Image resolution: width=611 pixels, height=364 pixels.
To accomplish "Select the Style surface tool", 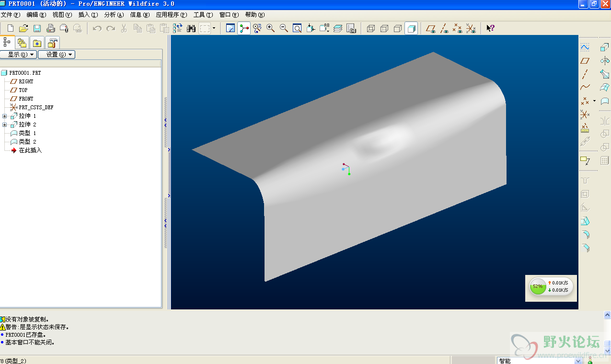I will coord(605,101).
